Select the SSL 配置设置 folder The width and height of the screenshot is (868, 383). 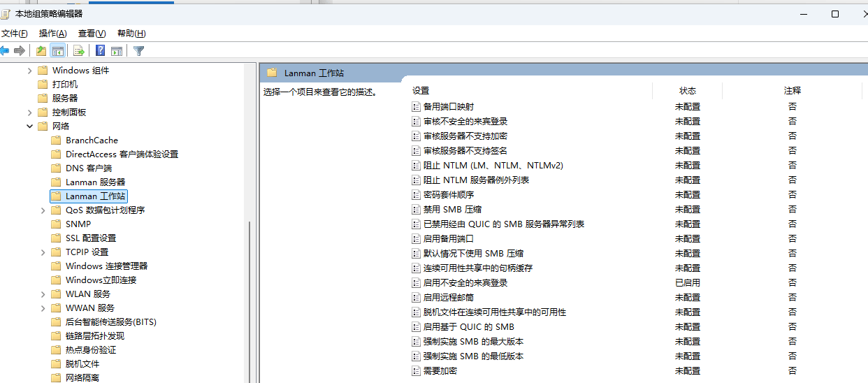click(91, 238)
